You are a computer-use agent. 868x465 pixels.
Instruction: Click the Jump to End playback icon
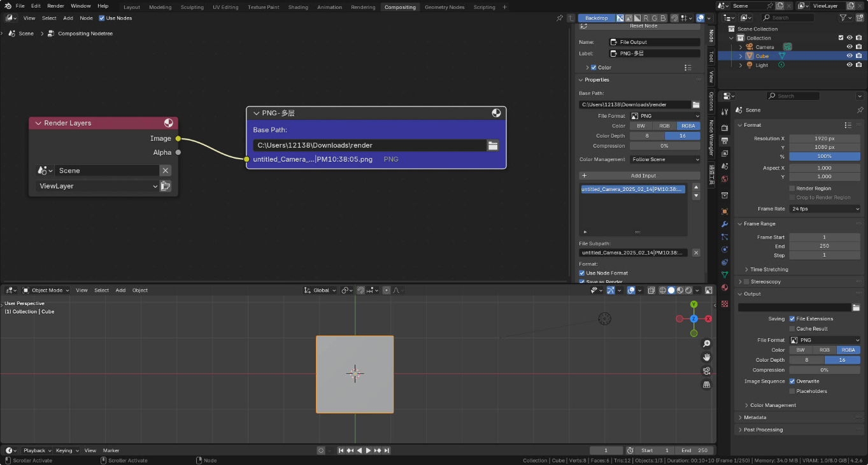tap(387, 450)
